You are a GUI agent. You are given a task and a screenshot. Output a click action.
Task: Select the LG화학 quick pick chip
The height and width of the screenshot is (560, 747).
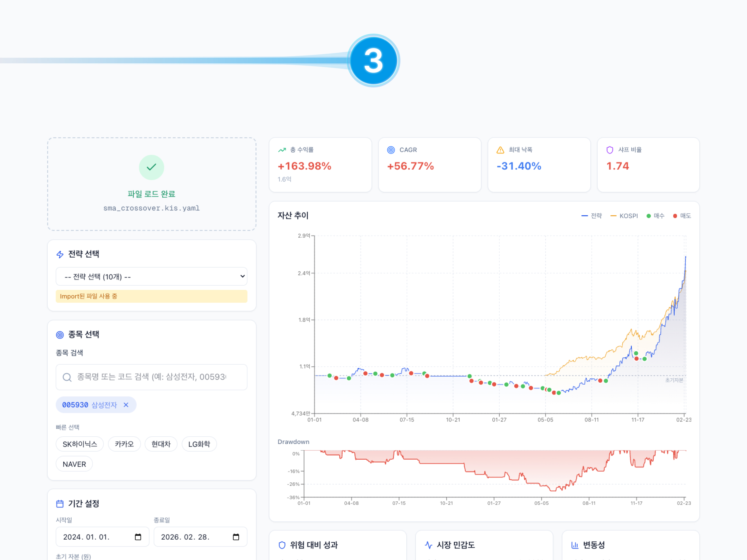(199, 444)
